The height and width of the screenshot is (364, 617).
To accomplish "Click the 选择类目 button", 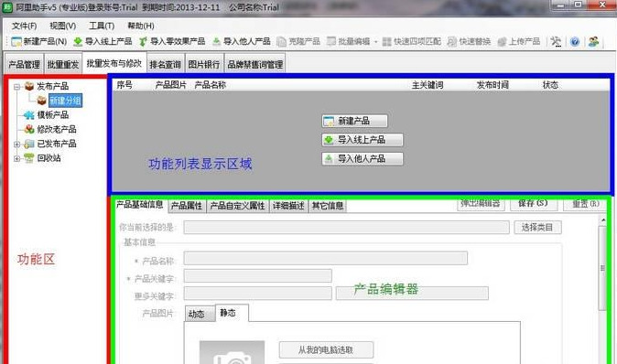I will (537, 228).
